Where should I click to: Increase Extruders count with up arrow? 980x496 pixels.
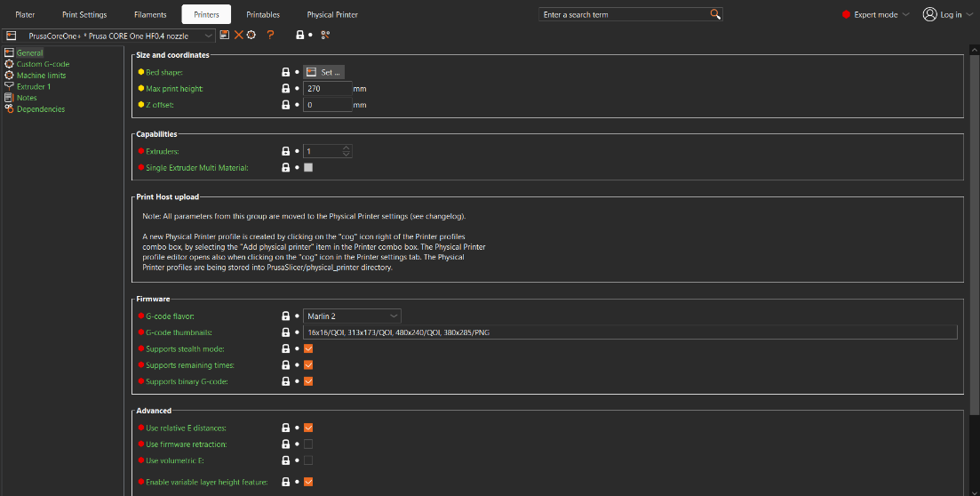(x=347, y=148)
